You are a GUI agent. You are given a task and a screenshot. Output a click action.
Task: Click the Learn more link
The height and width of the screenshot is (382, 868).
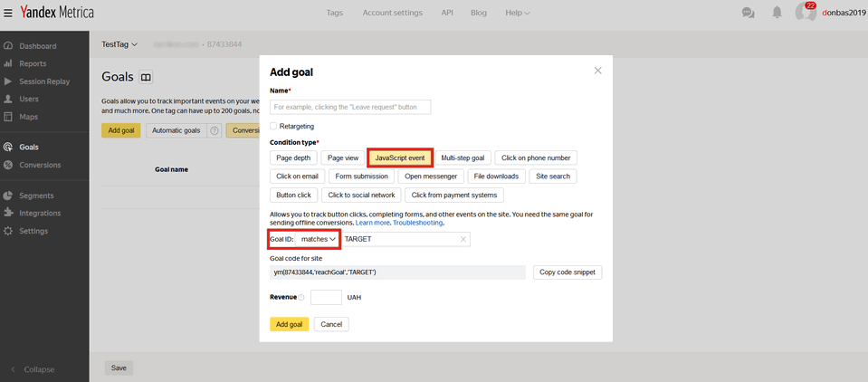[373, 223]
